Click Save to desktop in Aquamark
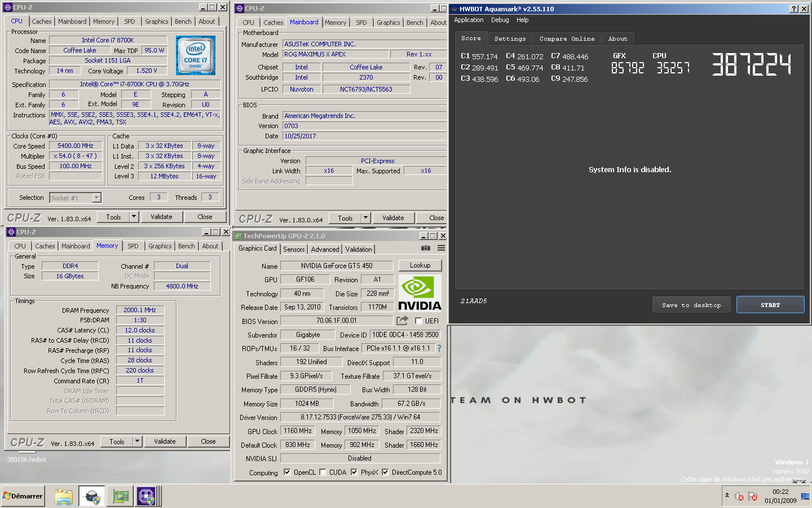 [691, 305]
